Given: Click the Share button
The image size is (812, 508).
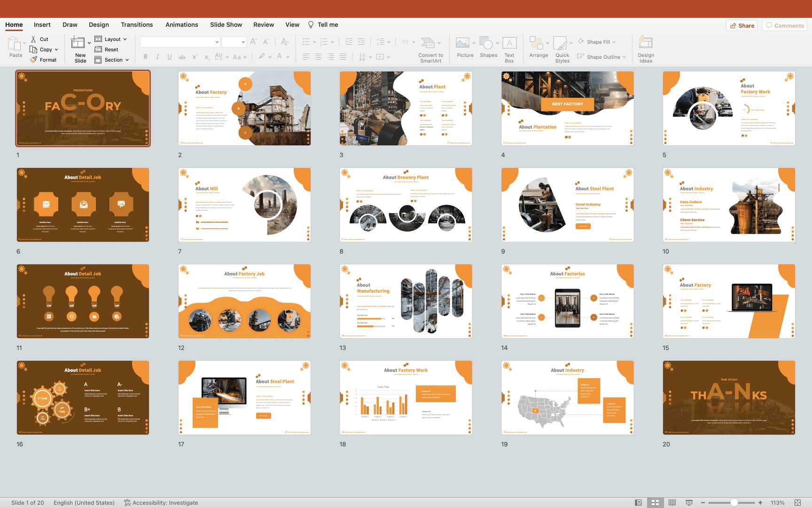Looking at the screenshot, I should tap(741, 25).
